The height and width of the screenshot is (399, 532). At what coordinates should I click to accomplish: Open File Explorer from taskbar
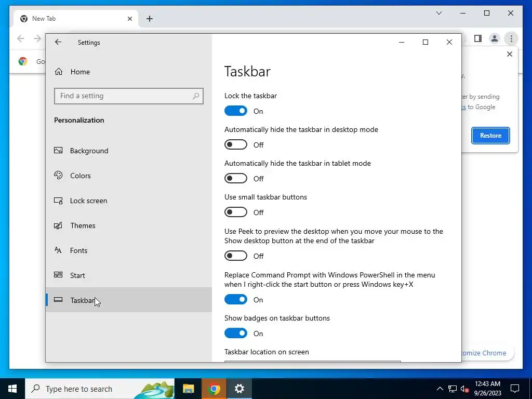coord(188,389)
